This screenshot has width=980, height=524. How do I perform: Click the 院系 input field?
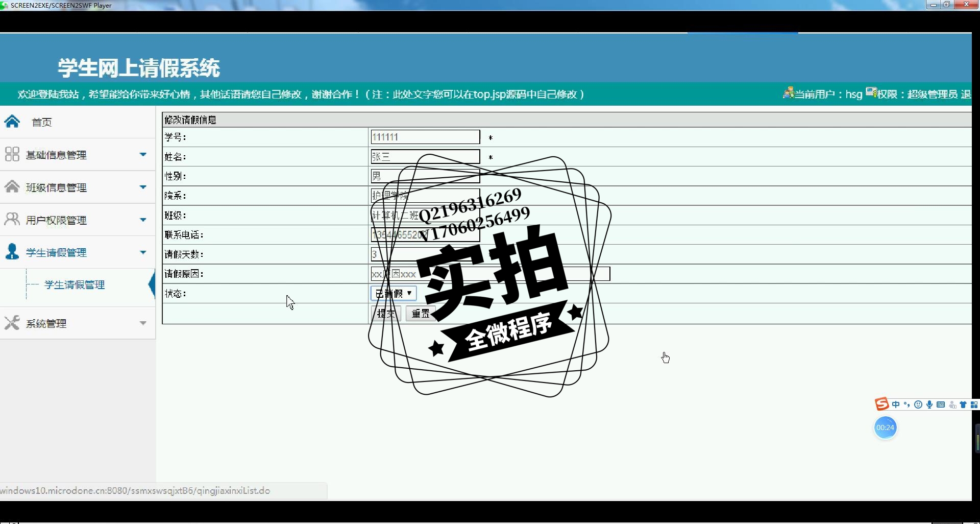[425, 196]
